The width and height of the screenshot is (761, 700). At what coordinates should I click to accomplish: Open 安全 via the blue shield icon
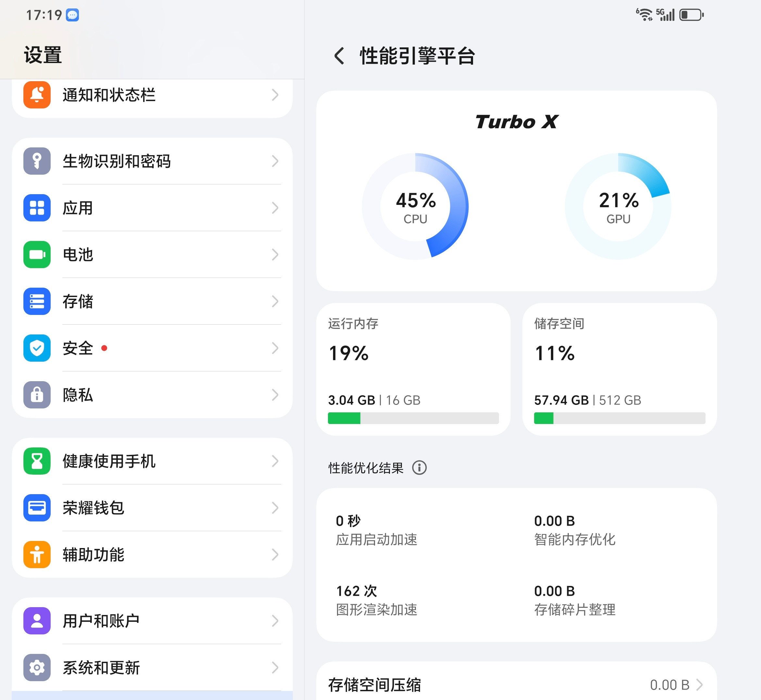coord(37,348)
